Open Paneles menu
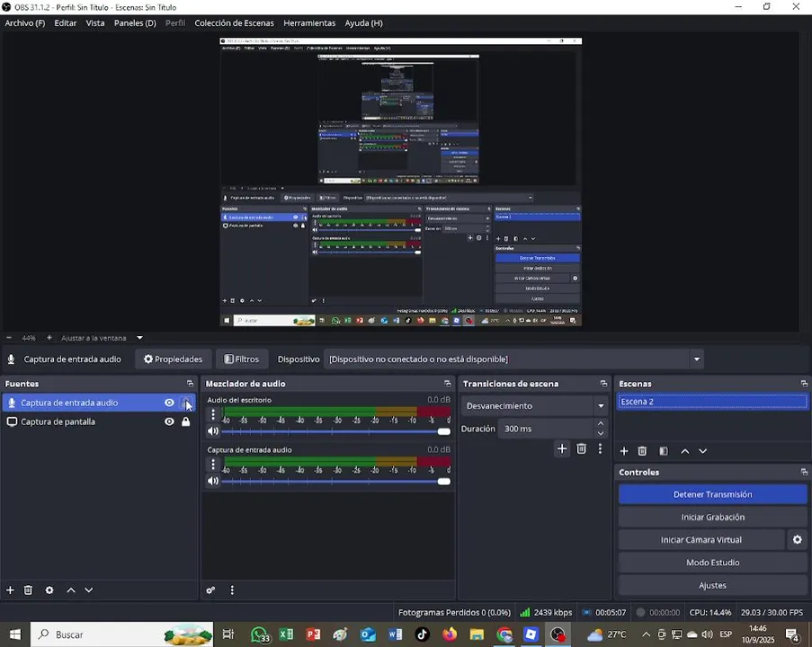 pyautogui.click(x=135, y=22)
